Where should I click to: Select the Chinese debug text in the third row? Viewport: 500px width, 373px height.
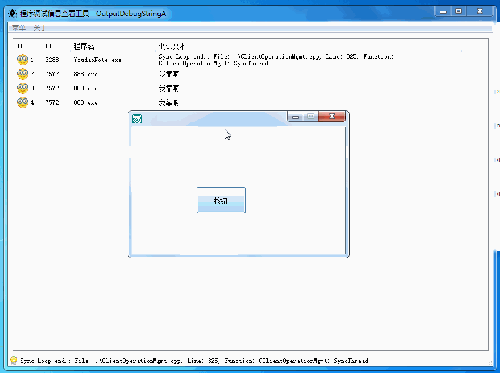(169, 88)
